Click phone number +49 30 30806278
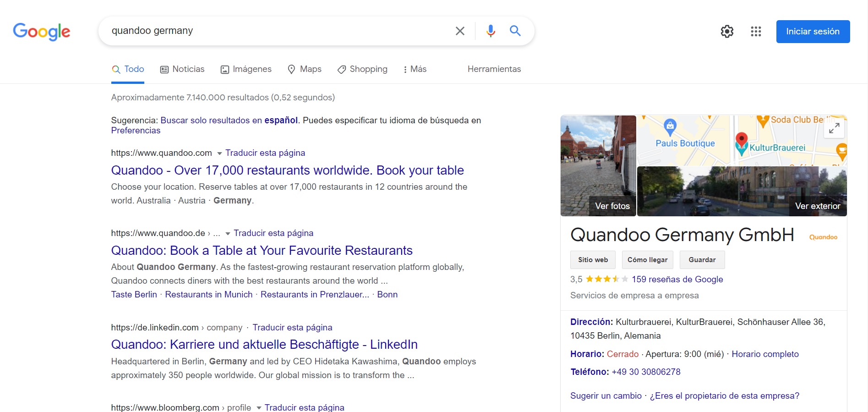The width and height of the screenshot is (868, 412). [x=646, y=372]
